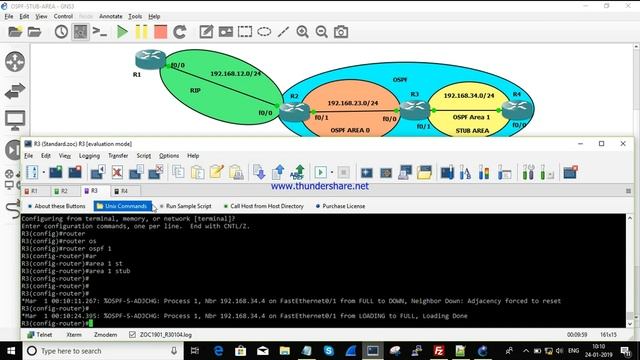
Task: Open the ZOC Script menu
Action: click(x=144, y=156)
